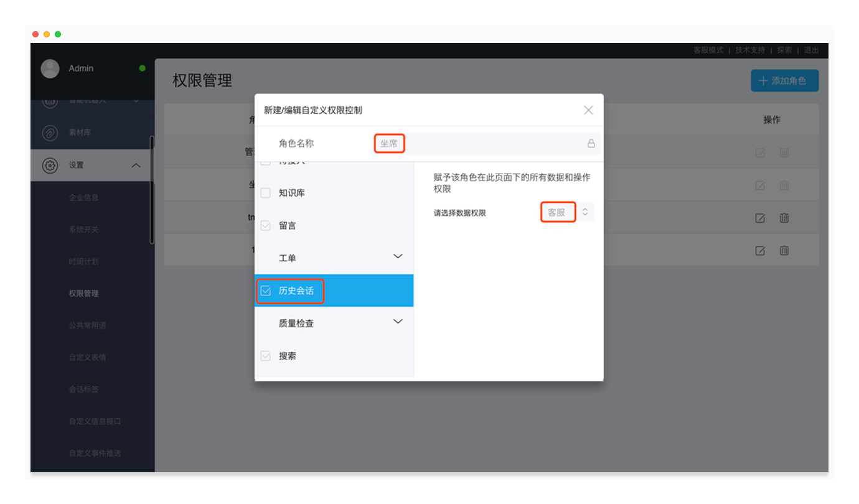
Task: Toggle the 留言 checkbox
Action: click(266, 226)
